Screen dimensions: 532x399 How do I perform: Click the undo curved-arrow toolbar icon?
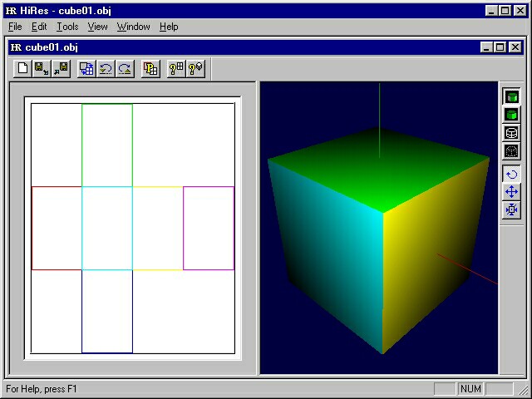[106, 69]
